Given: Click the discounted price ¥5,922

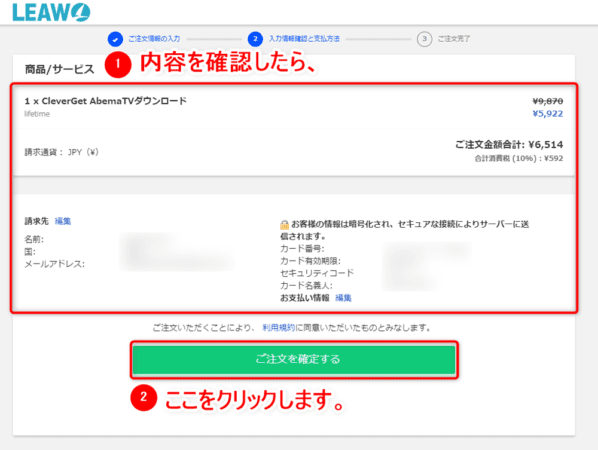Looking at the screenshot, I should tap(548, 114).
